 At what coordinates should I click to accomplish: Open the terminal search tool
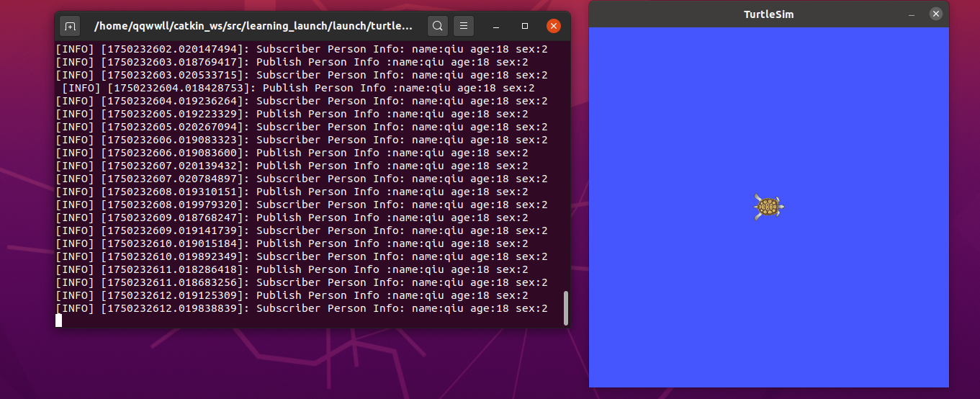[x=437, y=27]
